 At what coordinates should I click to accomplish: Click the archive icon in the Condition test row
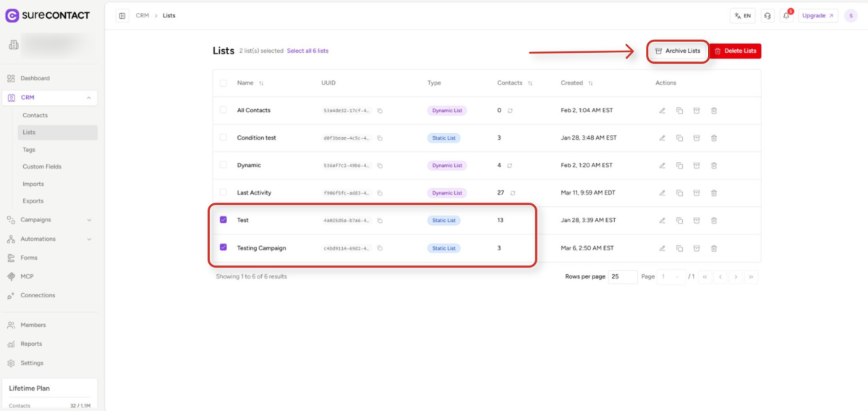[697, 138]
